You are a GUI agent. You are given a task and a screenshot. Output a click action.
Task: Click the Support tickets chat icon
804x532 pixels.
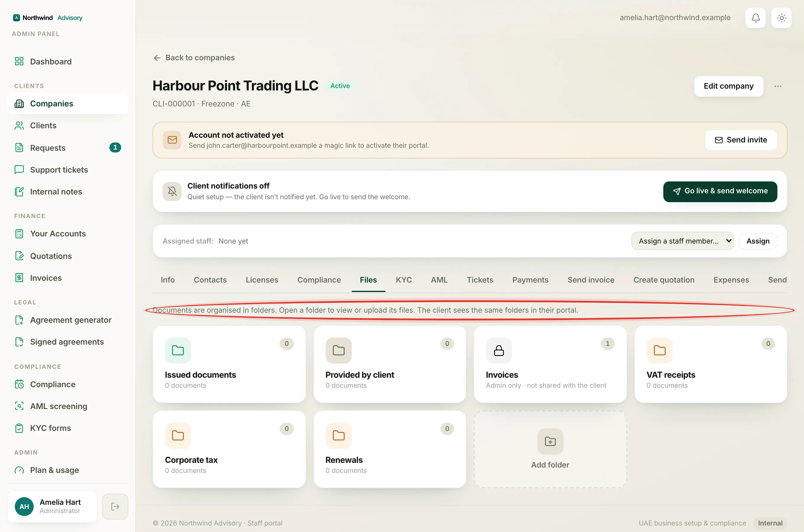[19, 170]
